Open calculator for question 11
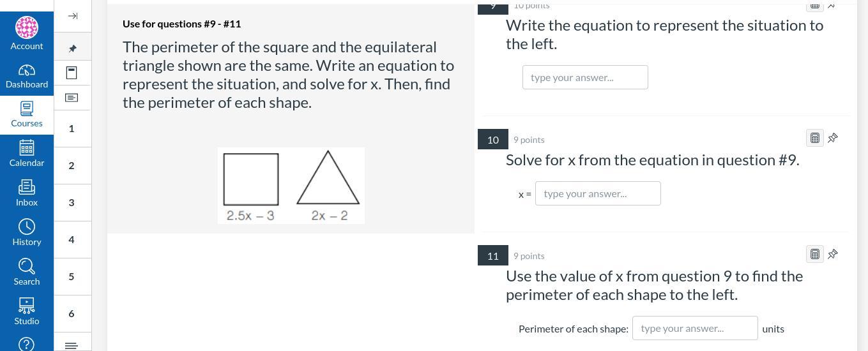This screenshot has width=868, height=351. (814, 254)
